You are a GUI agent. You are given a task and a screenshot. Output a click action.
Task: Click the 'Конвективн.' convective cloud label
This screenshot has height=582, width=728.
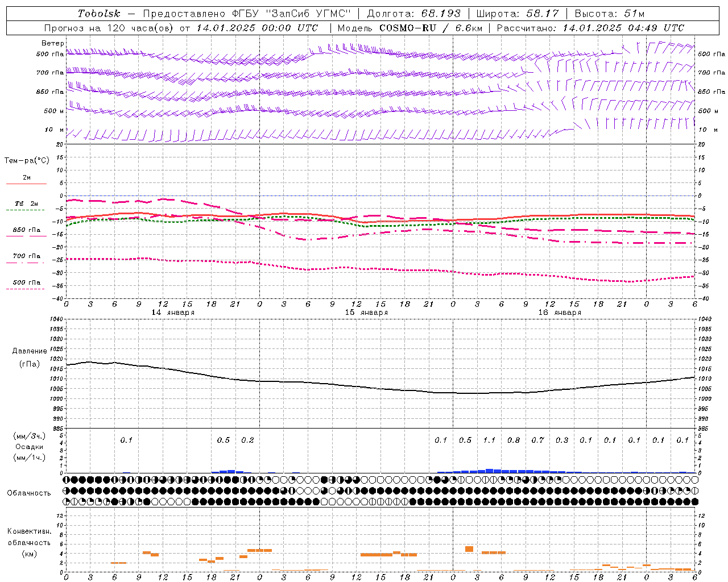click(29, 531)
